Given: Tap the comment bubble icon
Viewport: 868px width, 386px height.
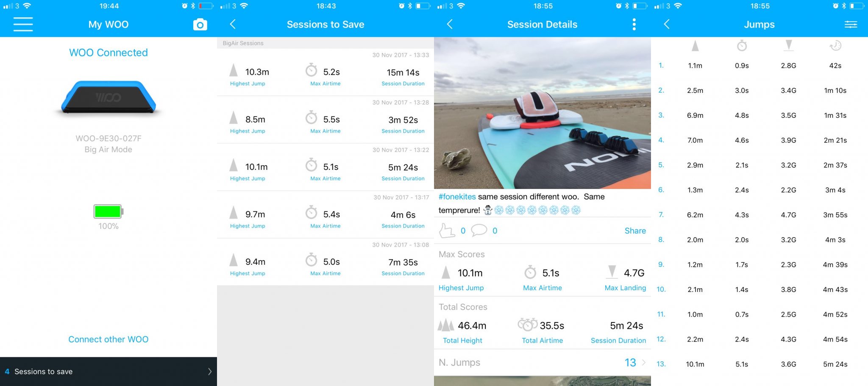Looking at the screenshot, I should [x=479, y=230].
